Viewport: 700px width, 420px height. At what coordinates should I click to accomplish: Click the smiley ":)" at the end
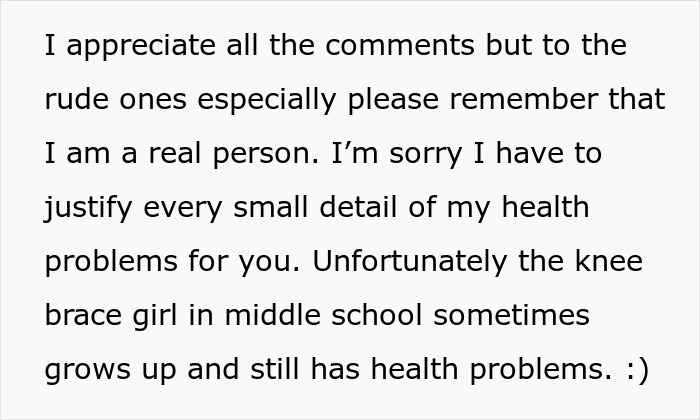(x=637, y=370)
